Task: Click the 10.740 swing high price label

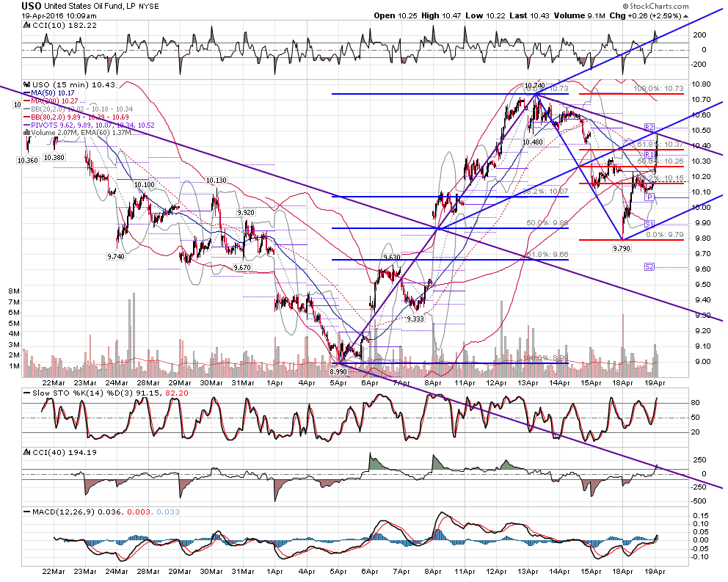Action: click(534, 85)
